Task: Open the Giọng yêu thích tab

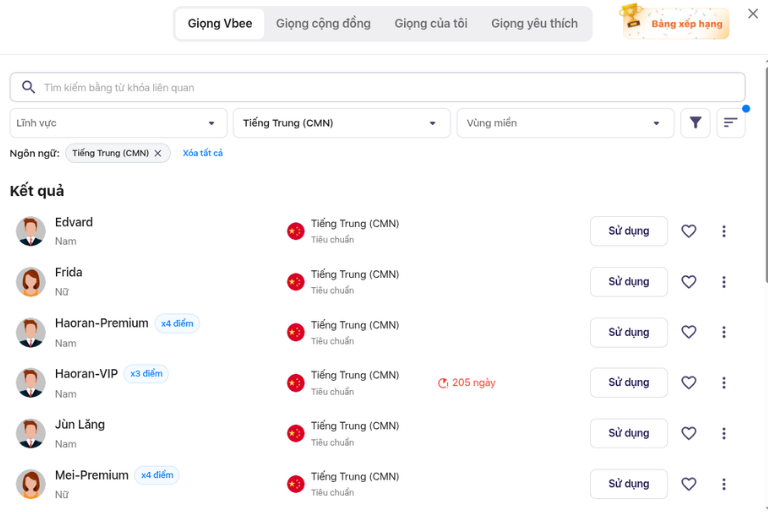Action: coord(534,24)
